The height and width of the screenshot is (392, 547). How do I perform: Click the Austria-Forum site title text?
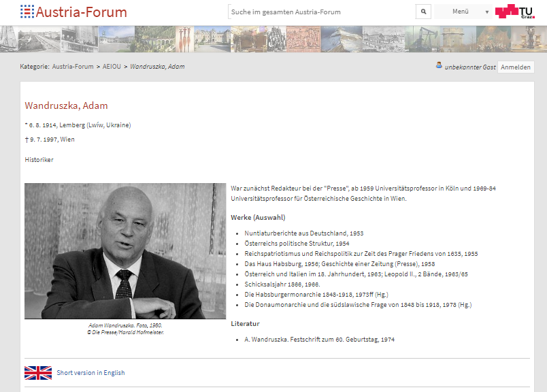[x=81, y=12]
